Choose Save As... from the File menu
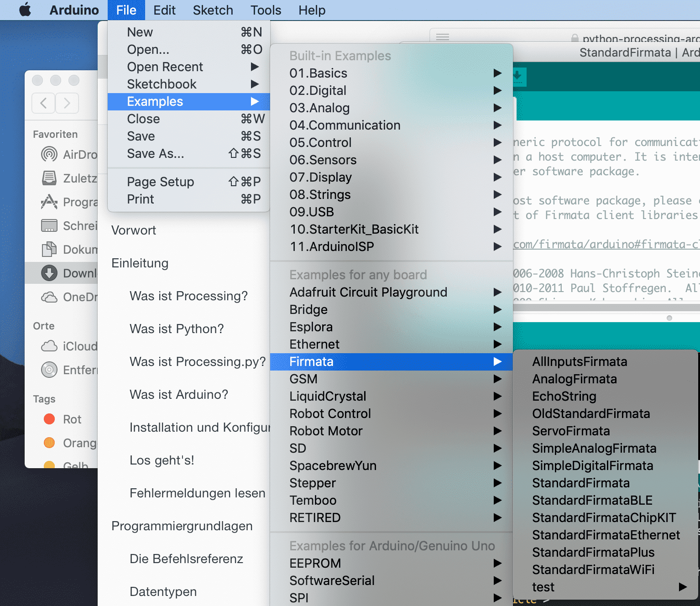 click(x=189, y=153)
